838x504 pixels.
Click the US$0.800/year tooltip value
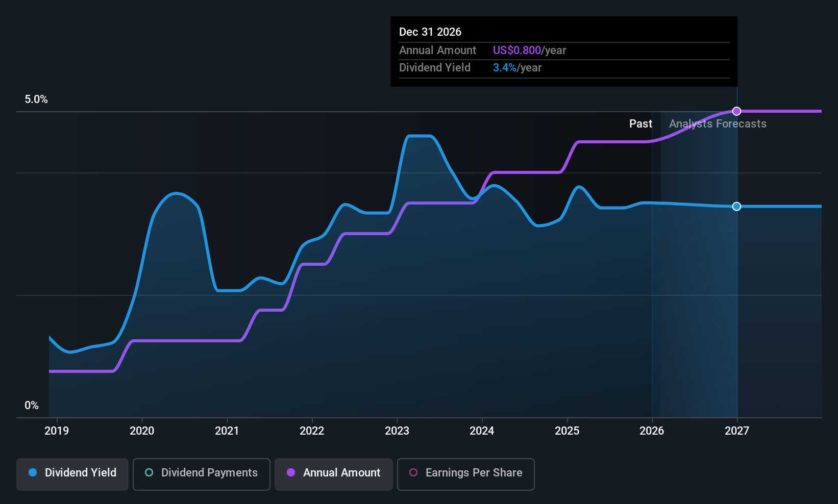point(529,50)
